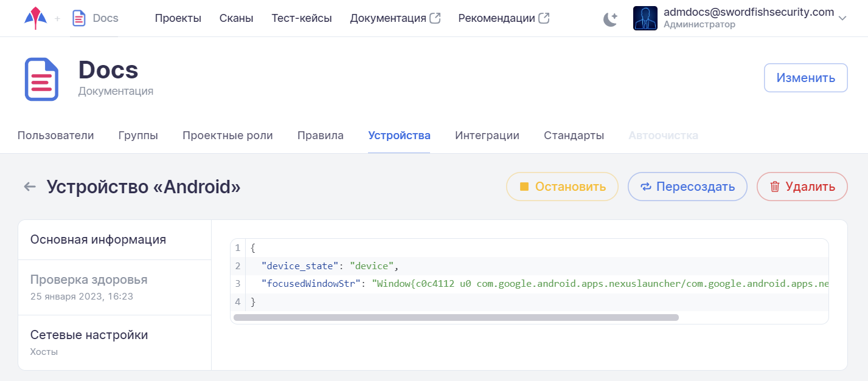
Task: Toggle dark mode moon icon
Action: click(610, 19)
